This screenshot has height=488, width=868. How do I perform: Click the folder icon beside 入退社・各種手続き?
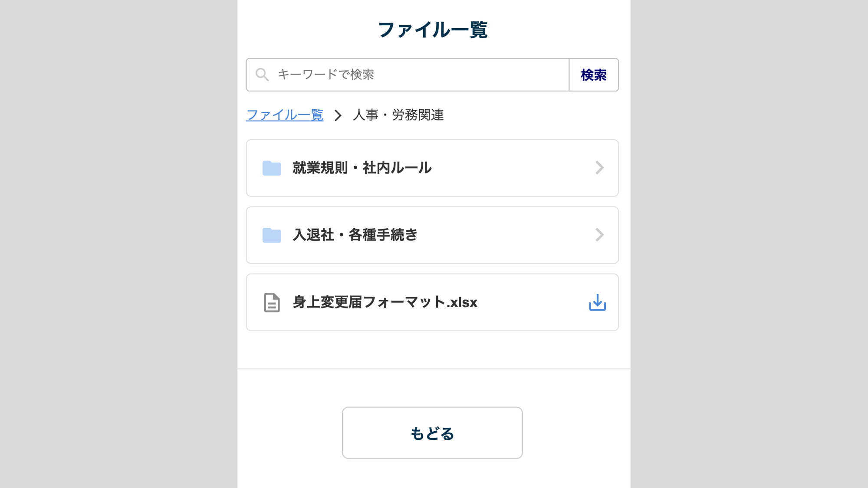point(272,235)
